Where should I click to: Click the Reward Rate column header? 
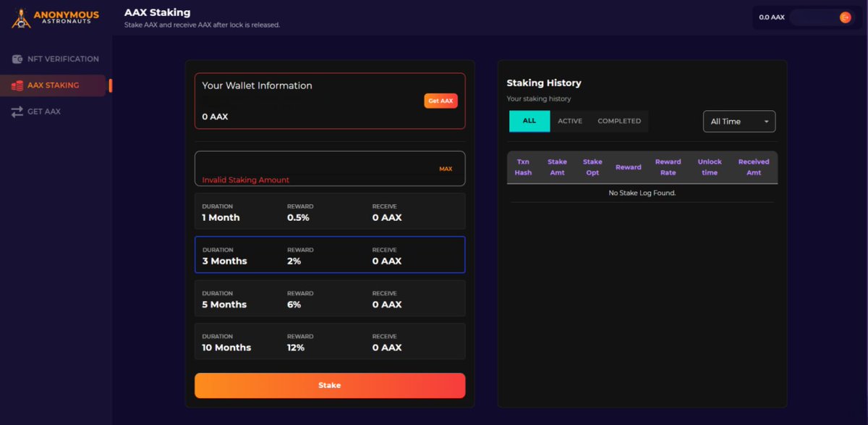(668, 167)
